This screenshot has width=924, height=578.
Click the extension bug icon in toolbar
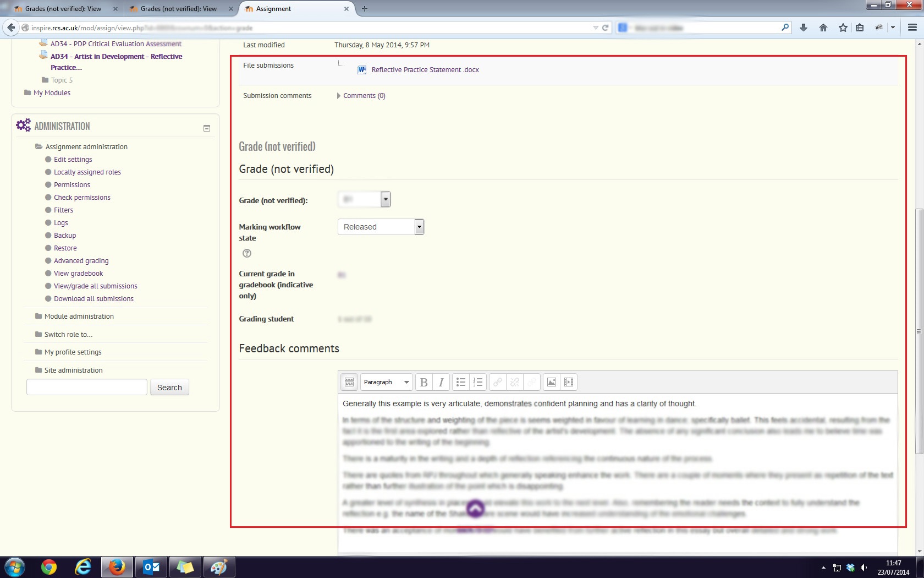click(879, 28)
